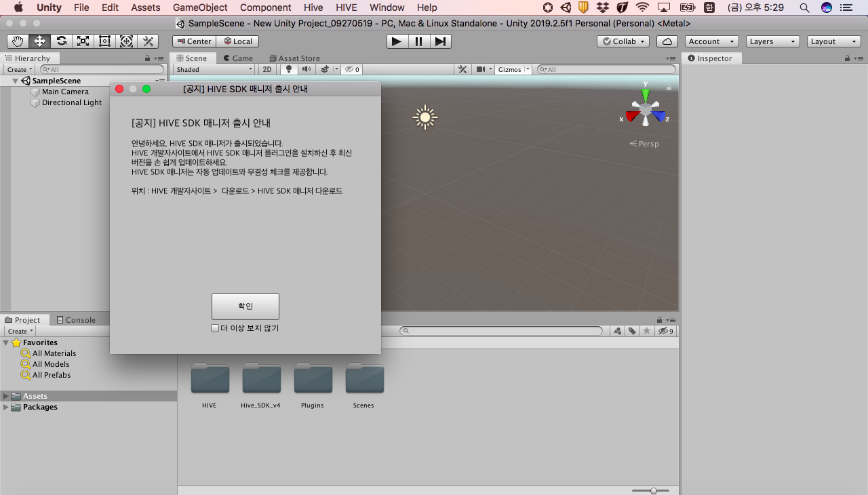Click the 확인 button in the dialog
This screenshot has width=868, height=495.
click(x=245, y=306)
